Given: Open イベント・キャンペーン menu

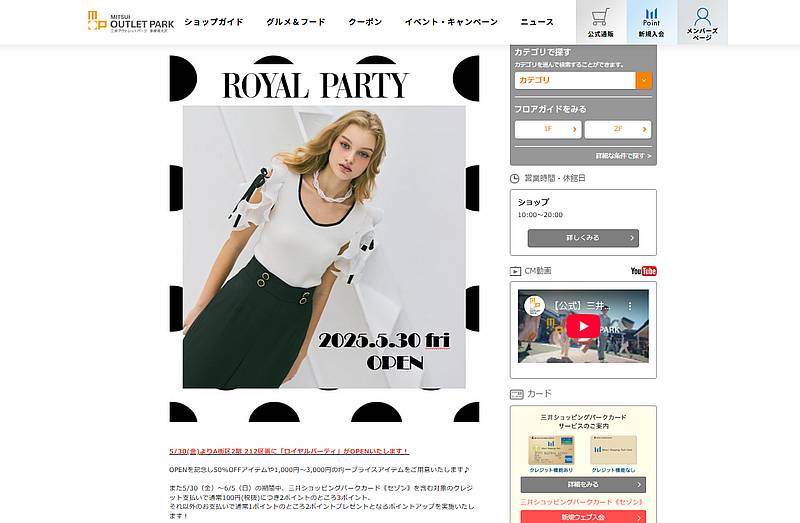Looking at the screenshot, I should 451,22.
